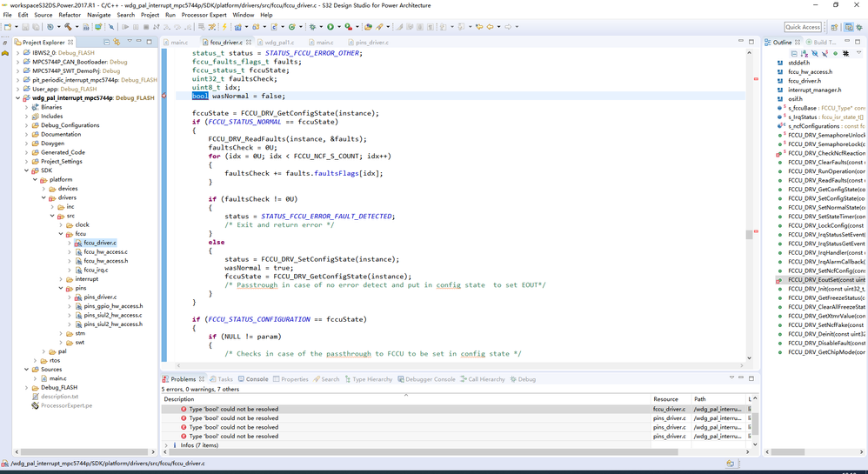The height and width of the screenshot is (474, 868).
Task: Click the Resource column header
Action: pyautogui.click(x=671, y=399)
